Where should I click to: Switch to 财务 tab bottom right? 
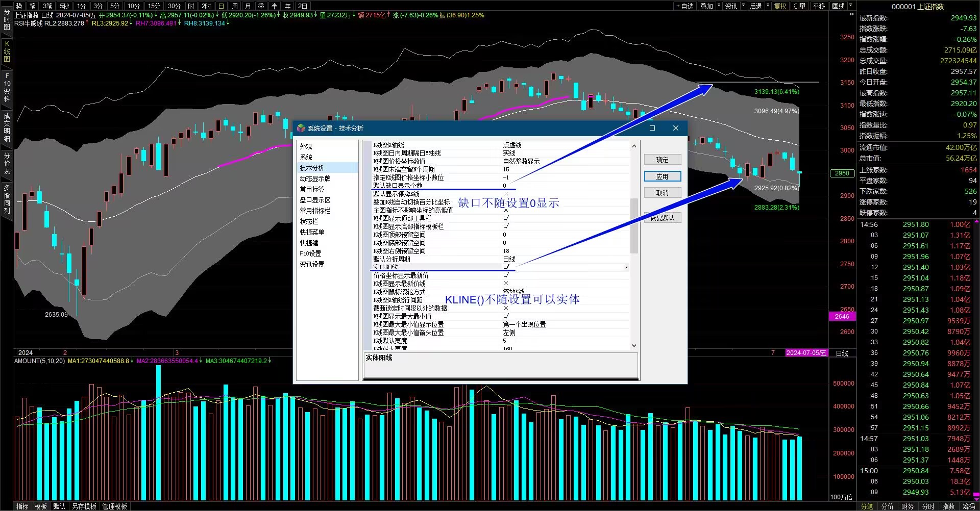pyautogui.click(x=908, y=506)
